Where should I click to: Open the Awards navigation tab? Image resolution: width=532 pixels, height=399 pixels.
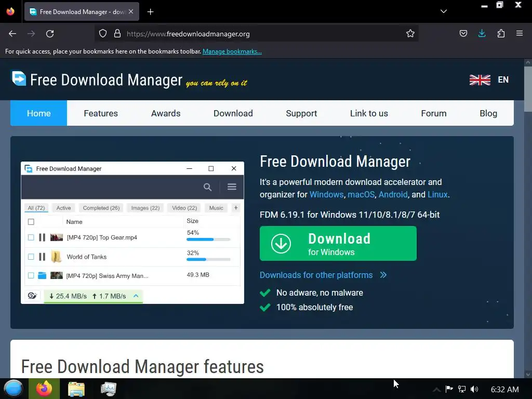click(166, 113)
